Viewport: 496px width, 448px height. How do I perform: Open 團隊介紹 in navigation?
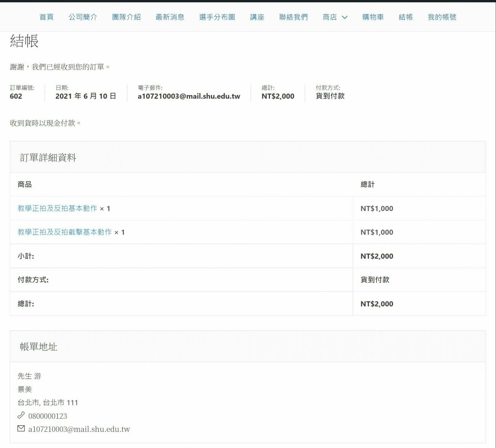coord(126,17)
